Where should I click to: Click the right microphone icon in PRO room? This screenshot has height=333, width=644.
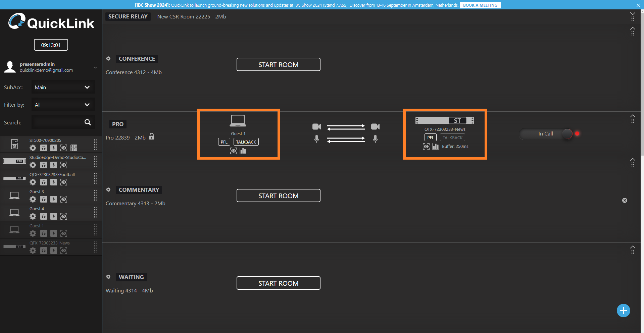(375, 139)
